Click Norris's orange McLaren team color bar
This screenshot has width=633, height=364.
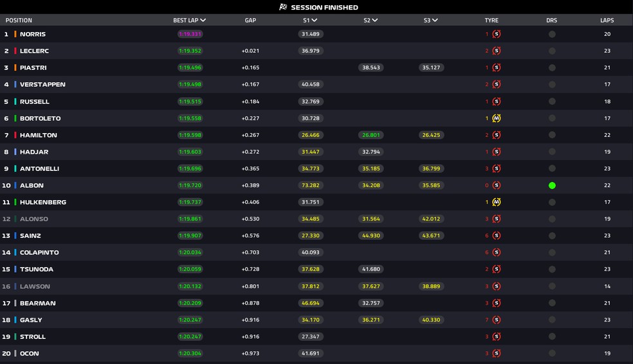coord(15,34)
